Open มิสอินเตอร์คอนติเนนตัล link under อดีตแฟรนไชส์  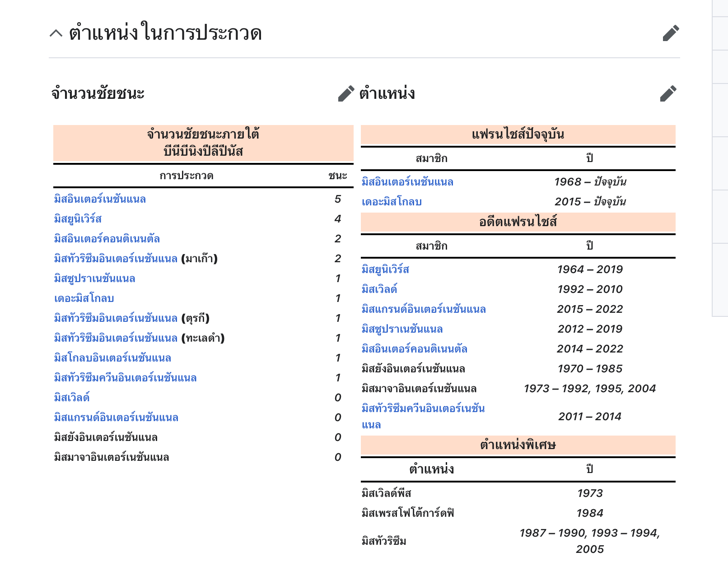pyautogui.click(x=415, y=349)
